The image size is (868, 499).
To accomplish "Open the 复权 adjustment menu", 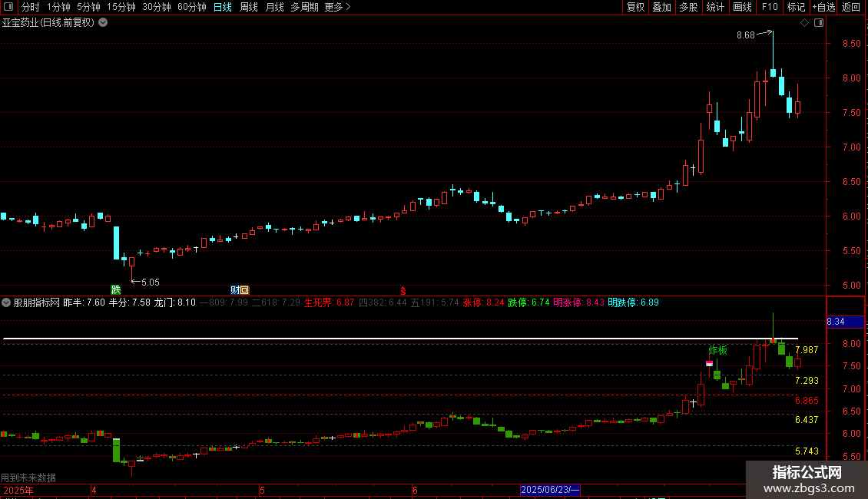I will tap(635, 7).
